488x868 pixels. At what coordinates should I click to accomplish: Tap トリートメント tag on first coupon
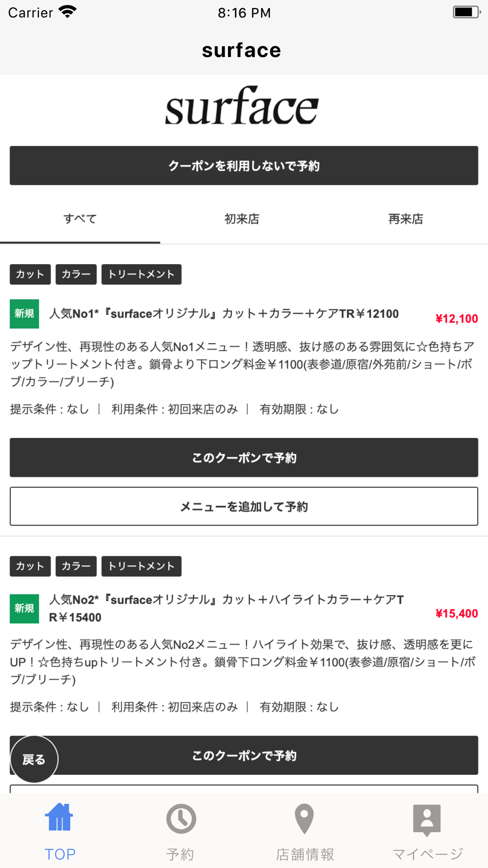tap(142, 274)
